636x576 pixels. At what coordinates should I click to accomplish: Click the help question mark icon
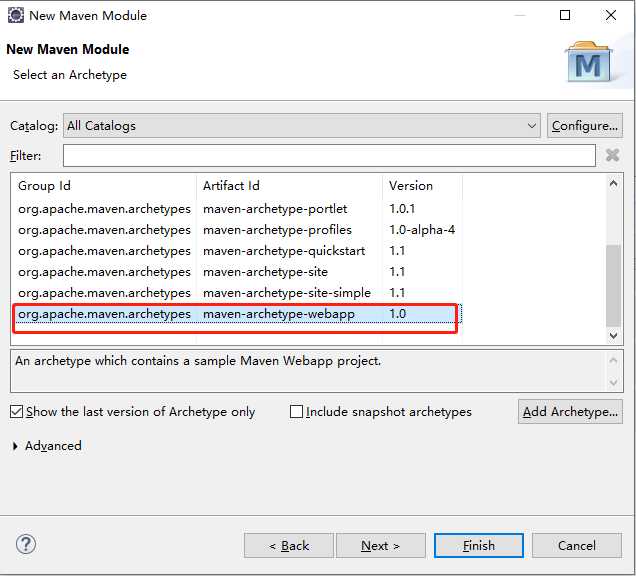click(x=26, y=544)
